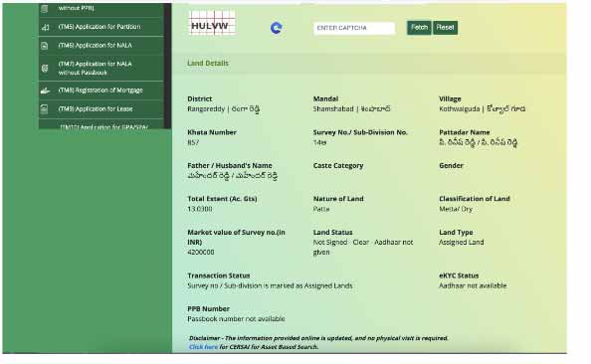The height and width of the screenshot is (364, 591).
Task: Follow the 'Click here' CERSAI link
Action: (x=203, y=347)
